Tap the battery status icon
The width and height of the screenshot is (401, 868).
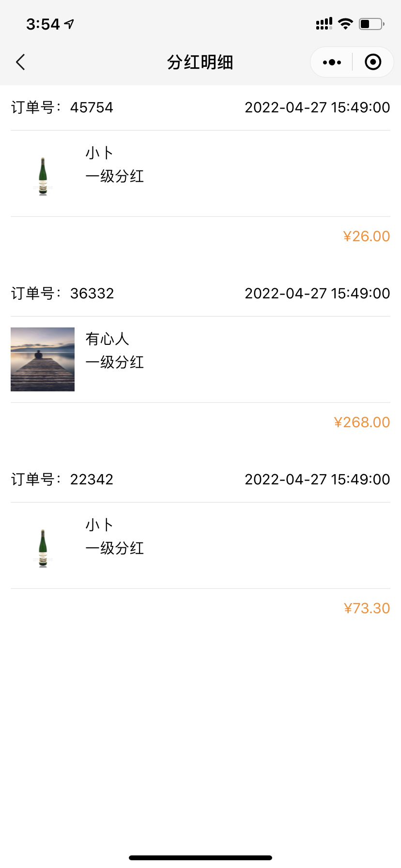click(371, 24)
